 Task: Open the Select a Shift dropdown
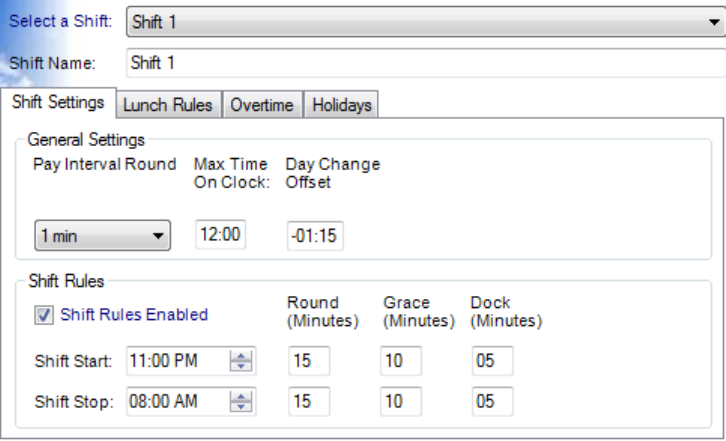tap(425, 21)
